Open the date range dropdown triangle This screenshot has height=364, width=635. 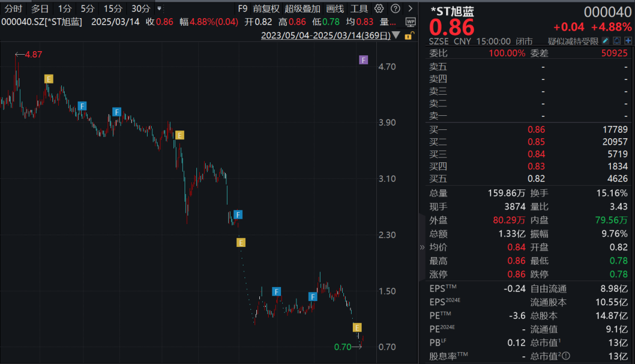pos(396,35)
